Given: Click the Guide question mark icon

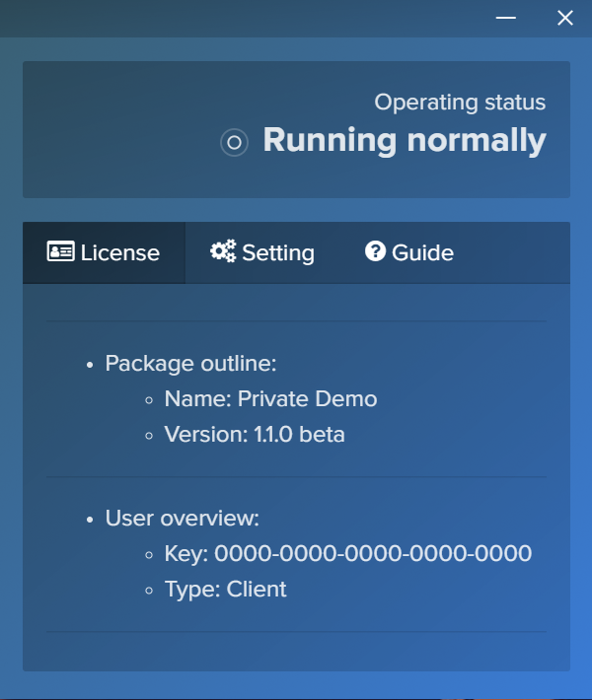Looking at the screenshot, I should (x=375, y=252).
